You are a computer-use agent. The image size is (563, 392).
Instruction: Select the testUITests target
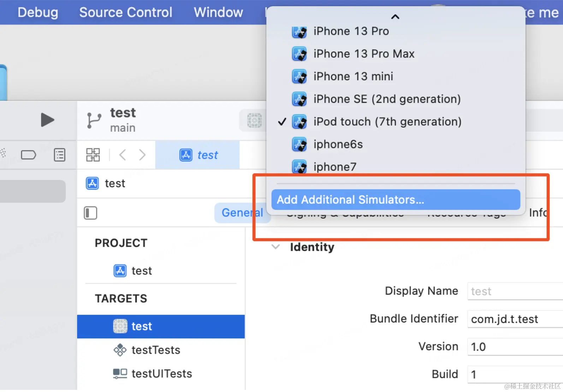click(x=161, y=374)
